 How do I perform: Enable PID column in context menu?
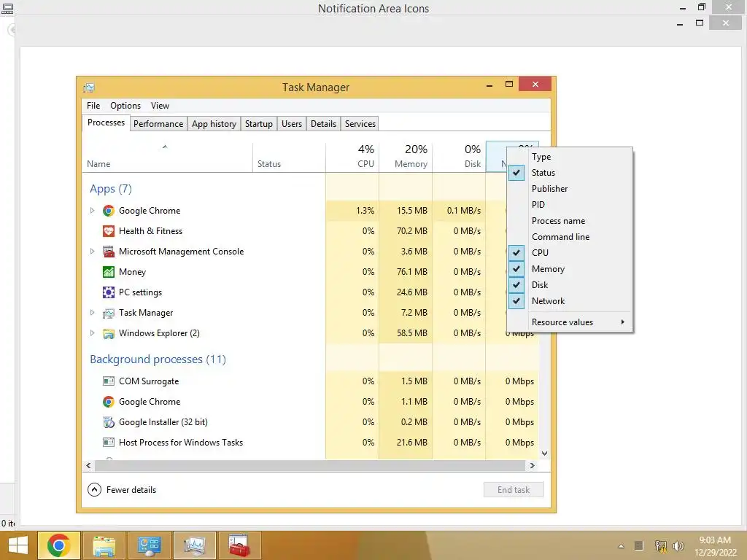(570, 205)
